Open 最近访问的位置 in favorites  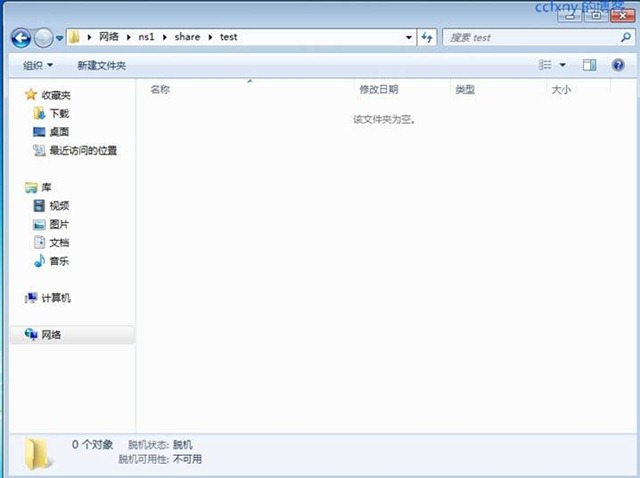[x=83, y=151]
